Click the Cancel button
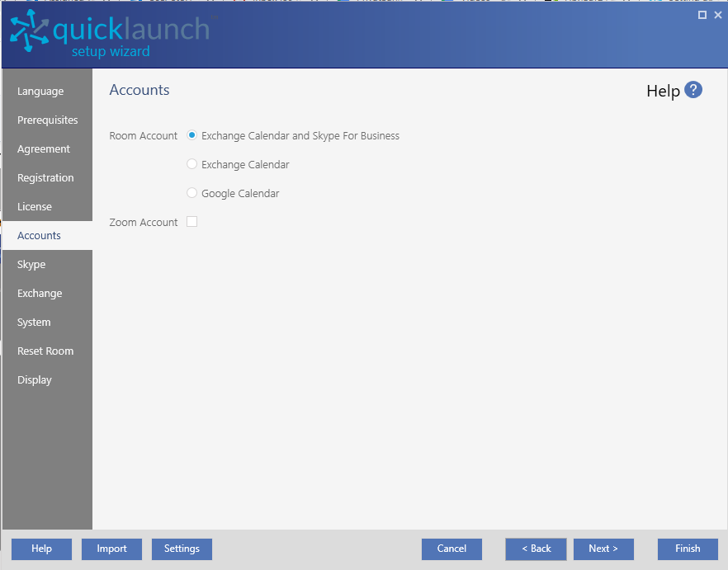 click(451, 549)
